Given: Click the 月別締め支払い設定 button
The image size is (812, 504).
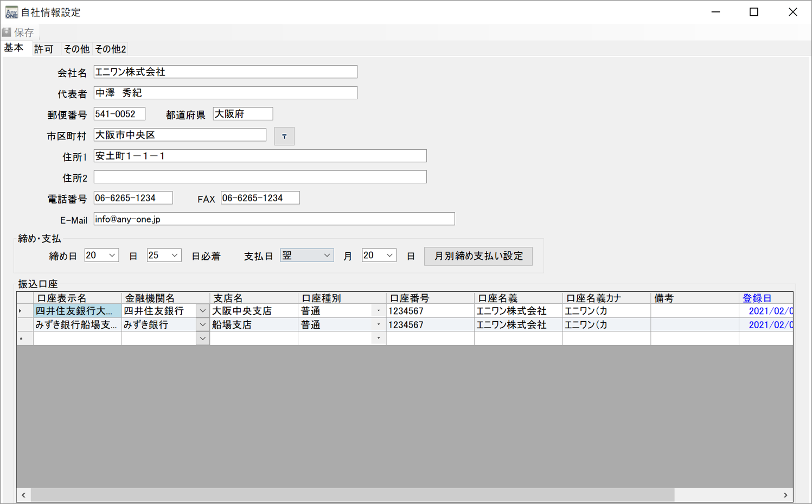Looking at the screenshot, I should click(x=478, y=256).
